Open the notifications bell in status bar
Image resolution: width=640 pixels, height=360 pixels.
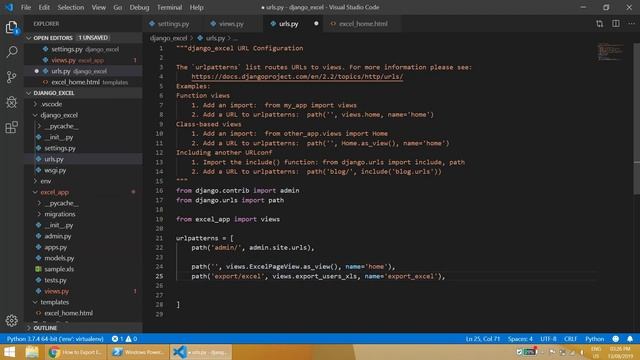[x=630, y=339]
